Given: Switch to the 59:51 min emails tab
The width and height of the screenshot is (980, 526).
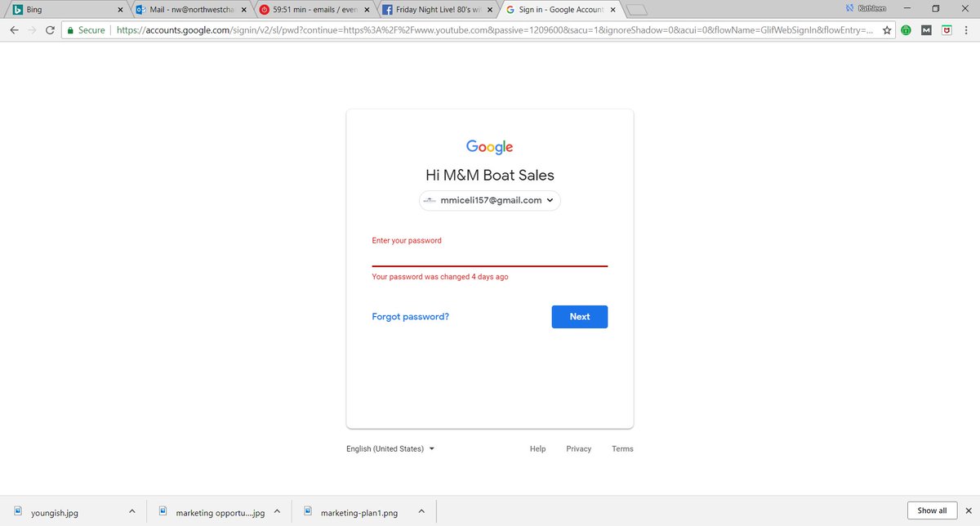Looking at the screenshot, I should pos(314,10).
